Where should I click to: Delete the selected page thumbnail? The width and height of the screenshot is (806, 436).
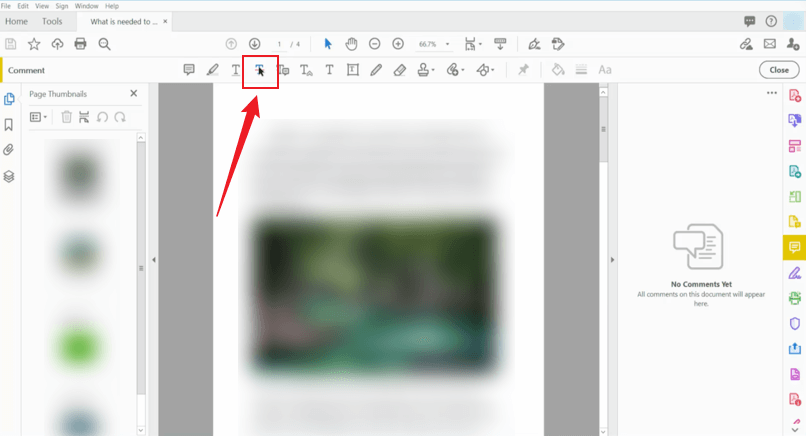[x=66, y=117]
